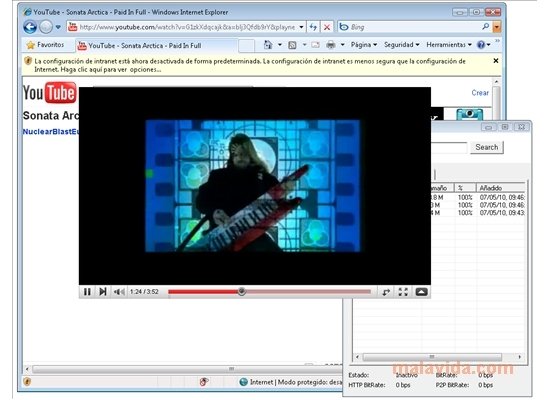
Task: Click the Bing search box
Action: (414, 27)
